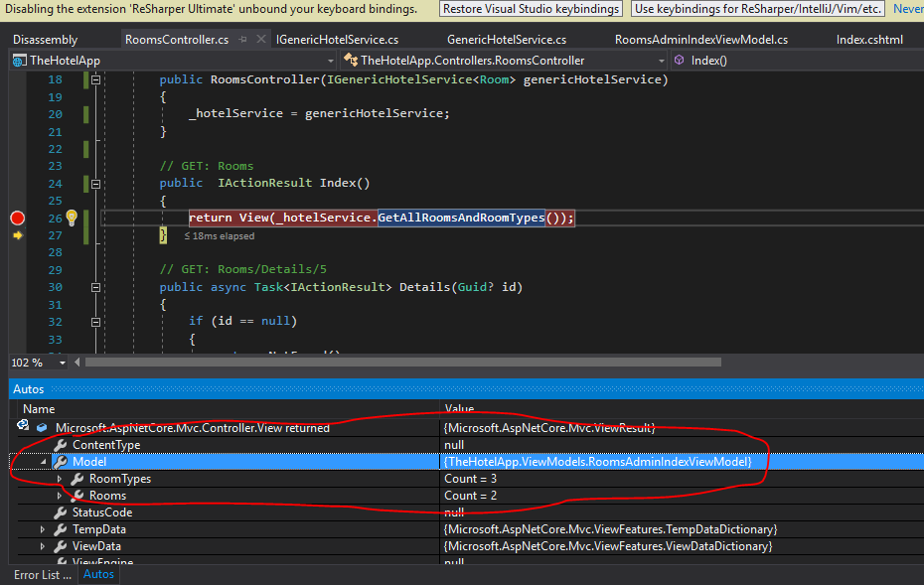Remove the red breakpoint on line 26
The width and height of the screenshot is (924, 585).
pos(18,218)
